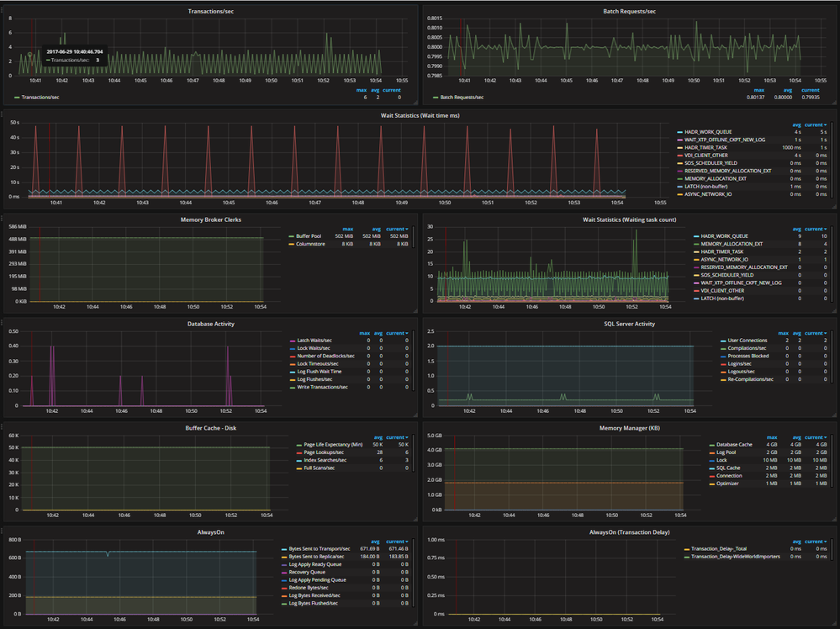
Task: Open the Memory Broker Clerks title menu
Action: (x=210, y=219)
